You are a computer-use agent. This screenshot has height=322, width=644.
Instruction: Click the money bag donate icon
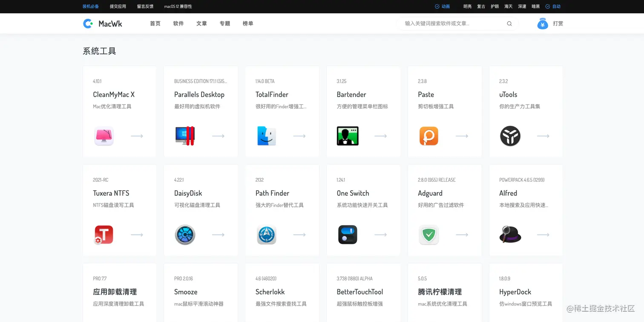click(543, 23)
